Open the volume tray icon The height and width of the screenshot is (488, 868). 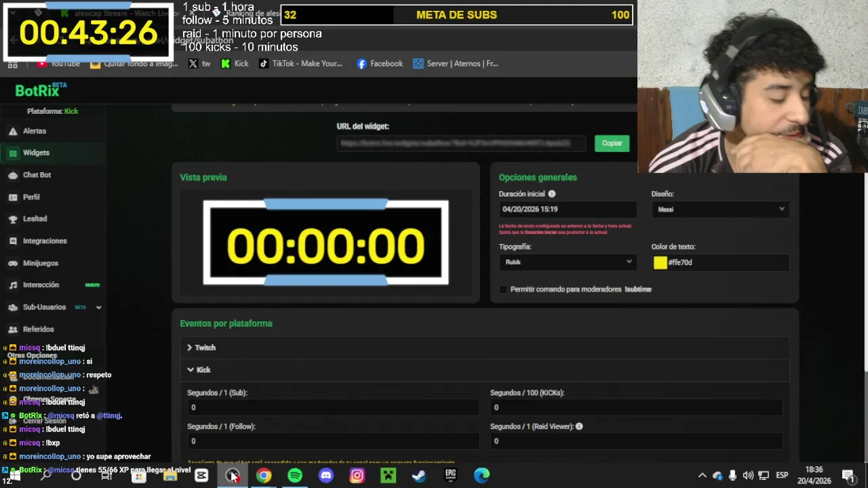click(748, 475)
